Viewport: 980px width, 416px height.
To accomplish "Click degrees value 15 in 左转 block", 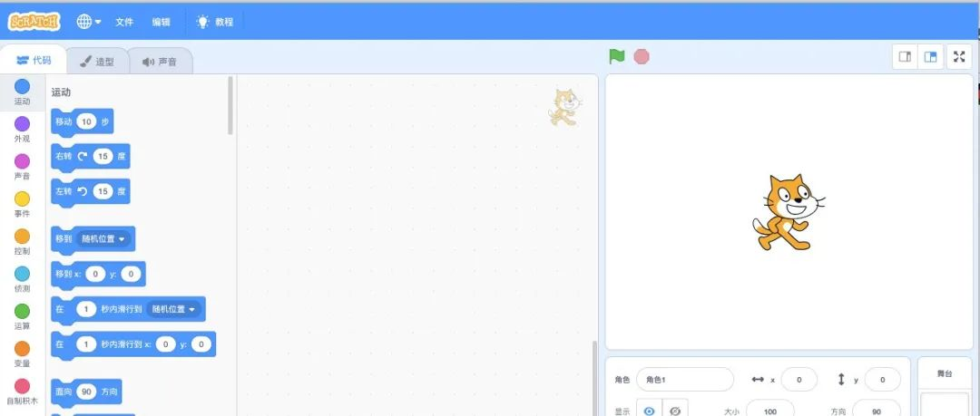I will tap(103, 191).
